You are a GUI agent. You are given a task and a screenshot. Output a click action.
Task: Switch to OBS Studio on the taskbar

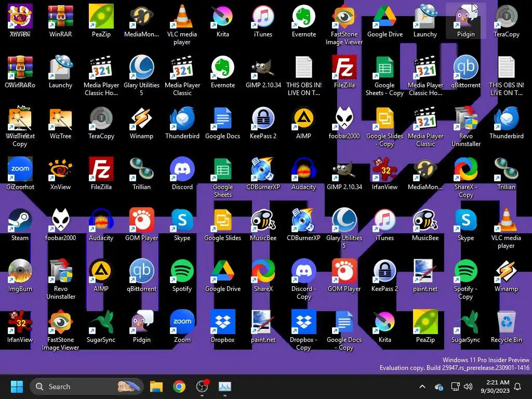click(x=202, y=387)
